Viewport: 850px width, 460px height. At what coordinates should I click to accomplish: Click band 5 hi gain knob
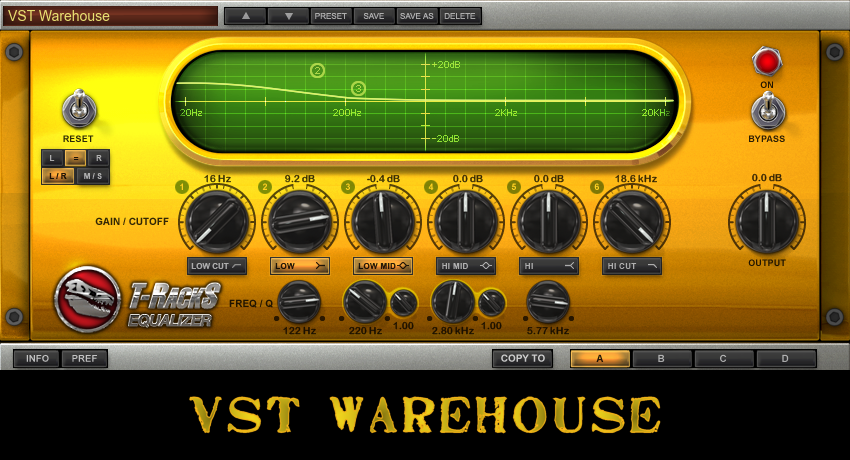549,221
